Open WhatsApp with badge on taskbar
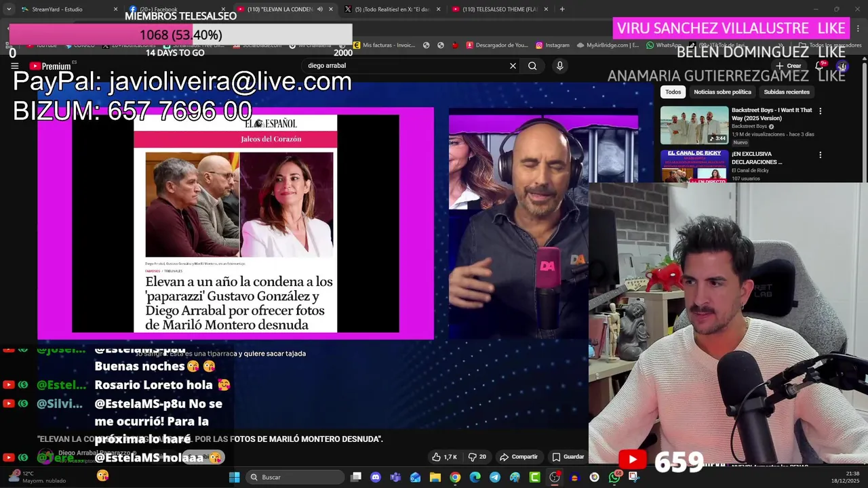The width and height of the screenshot is (868, 488). pos(614,477)
